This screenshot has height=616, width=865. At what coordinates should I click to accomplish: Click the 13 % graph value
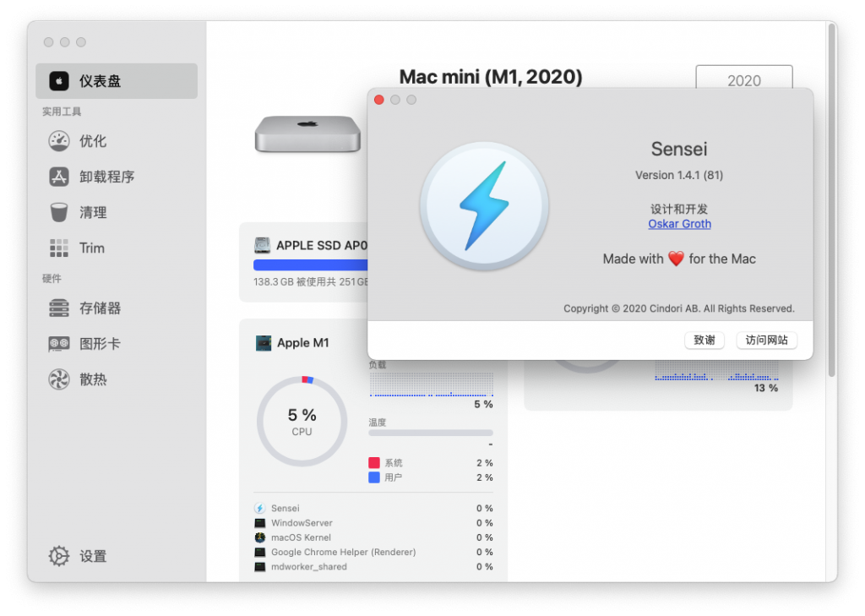tap(766, 388)
